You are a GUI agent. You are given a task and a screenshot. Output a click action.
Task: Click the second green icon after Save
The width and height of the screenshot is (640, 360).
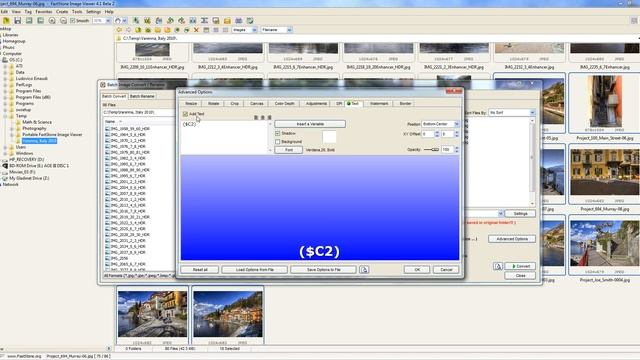40,20
